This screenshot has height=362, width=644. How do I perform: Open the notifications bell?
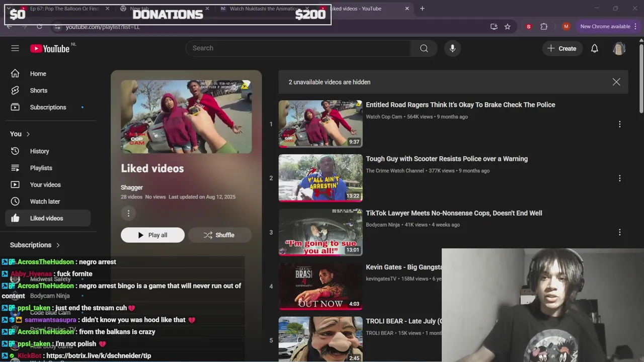tap(594, 48)
